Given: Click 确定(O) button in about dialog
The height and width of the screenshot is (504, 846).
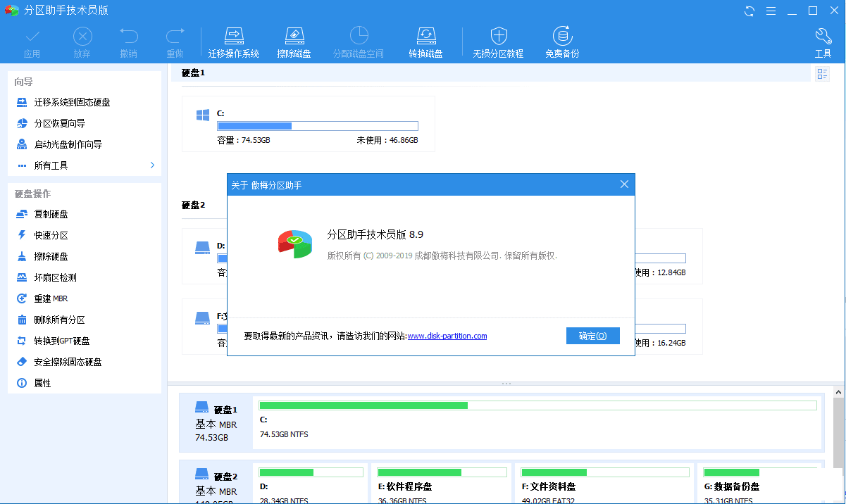Looking at the screenshot, I should 592,336.
